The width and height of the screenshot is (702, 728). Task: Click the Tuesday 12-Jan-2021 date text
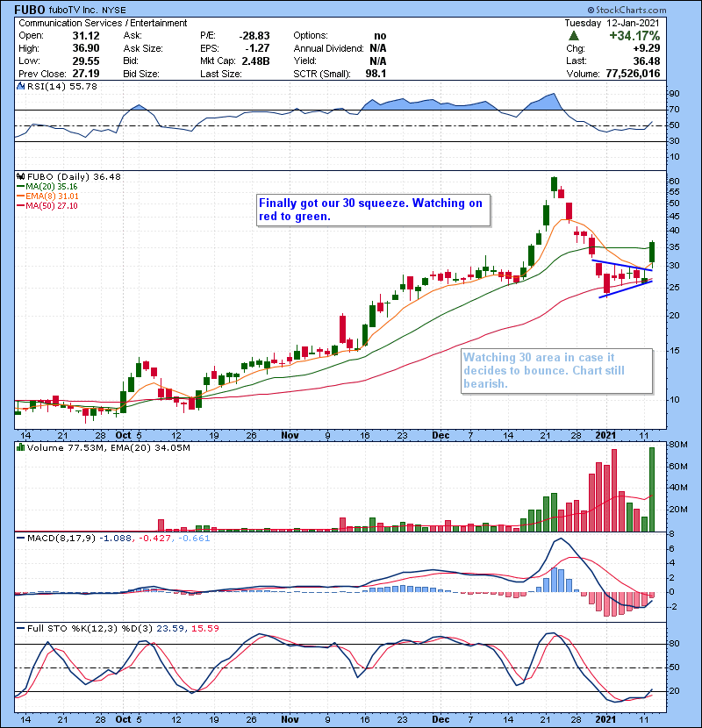612,23
